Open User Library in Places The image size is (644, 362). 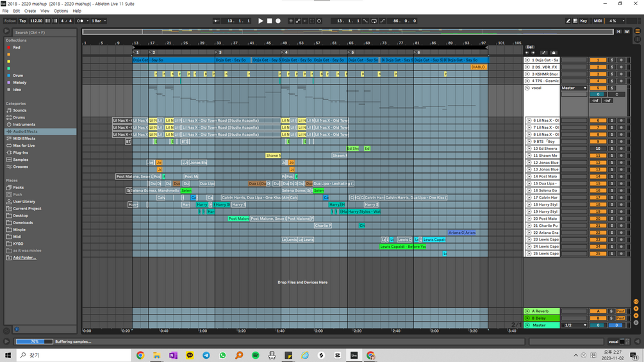tap(24, 202)
